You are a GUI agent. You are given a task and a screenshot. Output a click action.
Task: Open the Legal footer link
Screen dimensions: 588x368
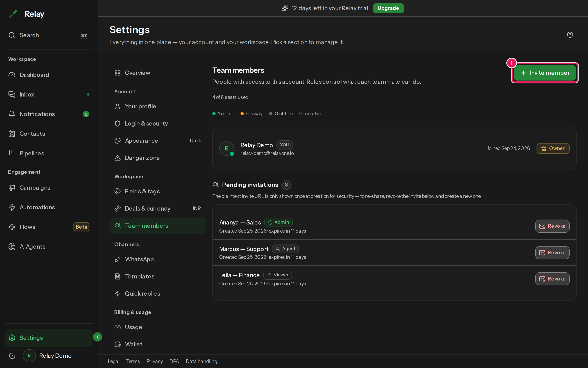point(114,361)
